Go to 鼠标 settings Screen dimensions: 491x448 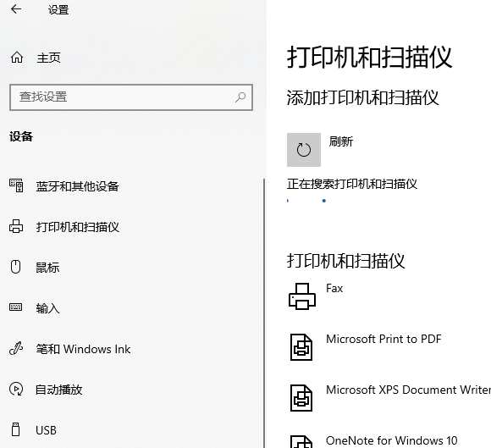point(47,268)
